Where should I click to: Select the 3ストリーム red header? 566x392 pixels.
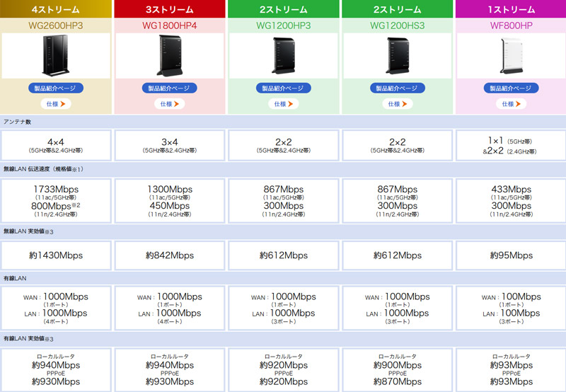(x=170, y=9)
